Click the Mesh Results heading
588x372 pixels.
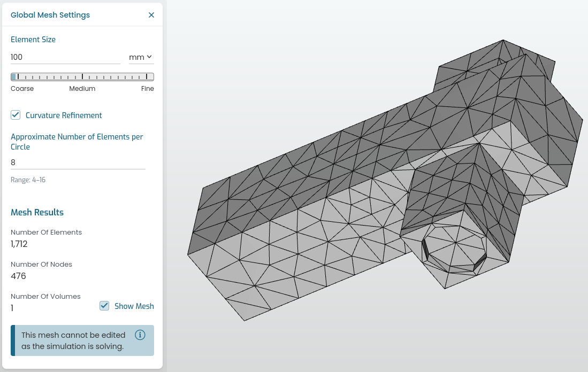(37, 212)
